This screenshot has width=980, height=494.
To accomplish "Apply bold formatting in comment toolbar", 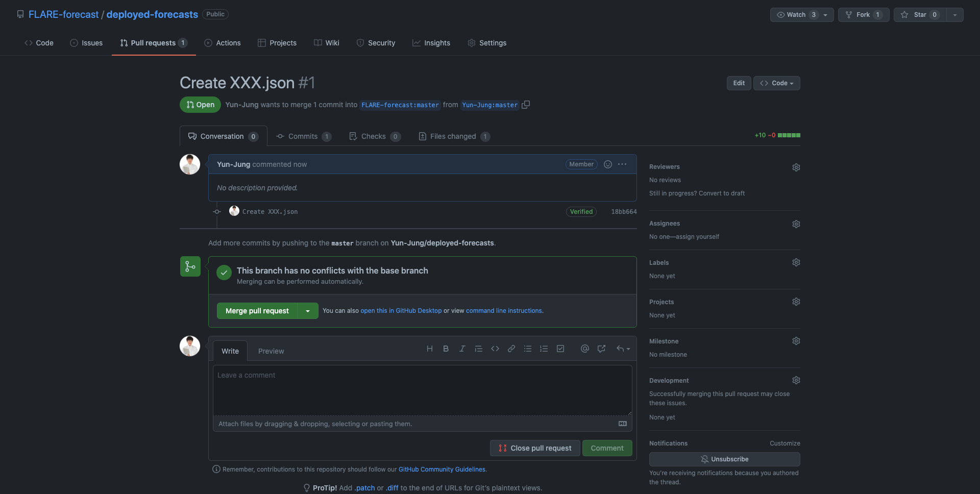I will point(446,349).
